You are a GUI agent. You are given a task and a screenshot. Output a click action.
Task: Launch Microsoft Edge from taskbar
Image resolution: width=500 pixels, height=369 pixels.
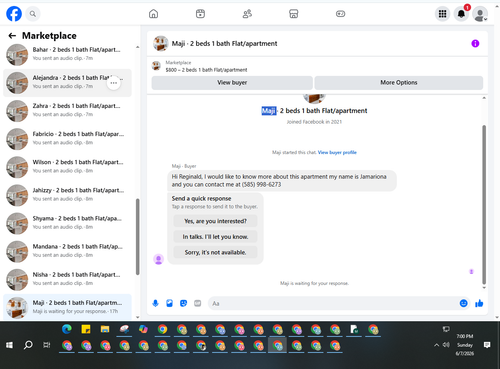point(67,329)
